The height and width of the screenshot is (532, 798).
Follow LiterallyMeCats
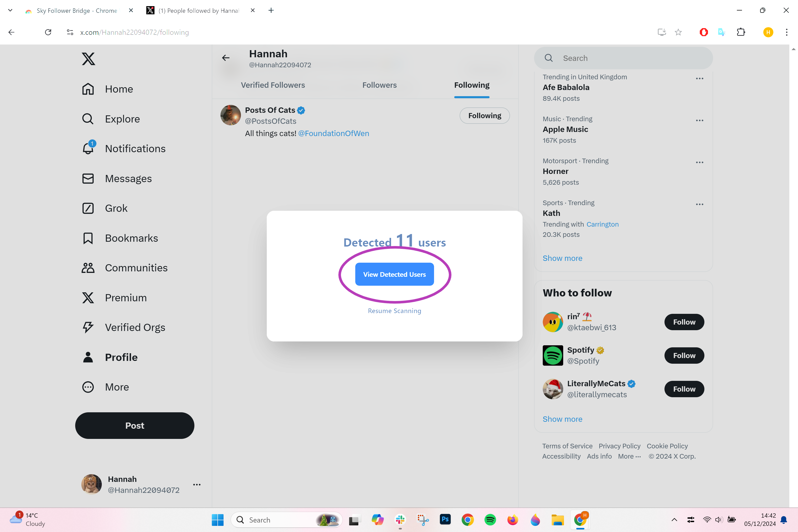(x=684, y=389)
